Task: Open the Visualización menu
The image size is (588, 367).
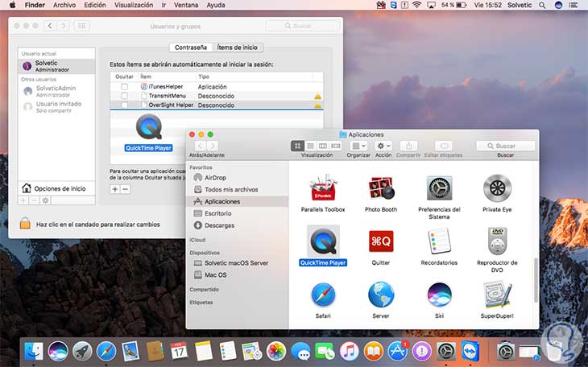Action: 134,6
